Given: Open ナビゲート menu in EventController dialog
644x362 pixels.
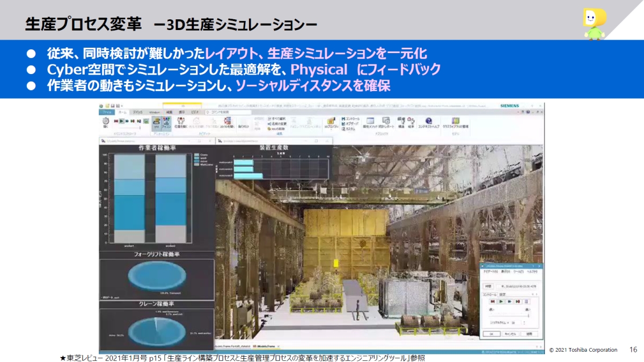Looking at the screenshot, I should tap(491, 272).
